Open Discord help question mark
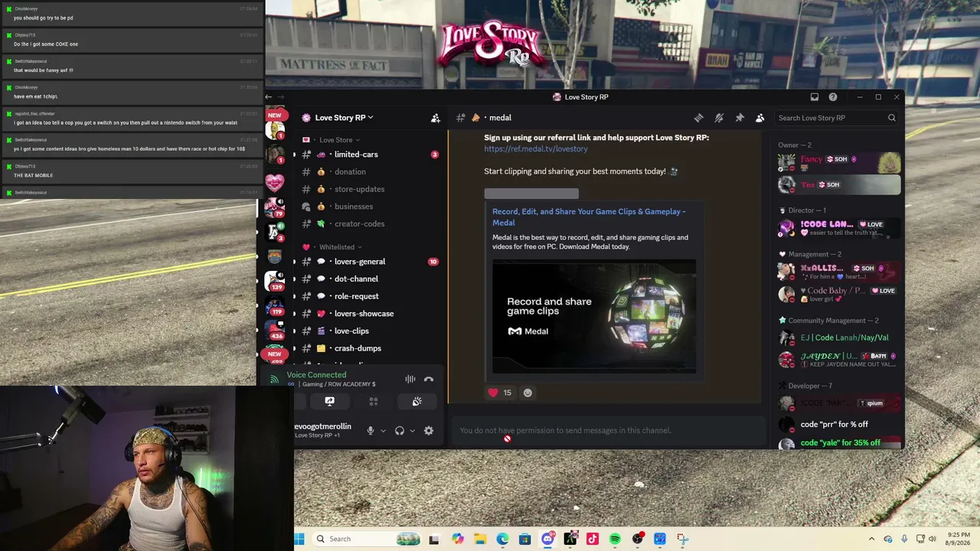This screenshot has width=980, height=551. pyautogui.click(x=833, y=97)
